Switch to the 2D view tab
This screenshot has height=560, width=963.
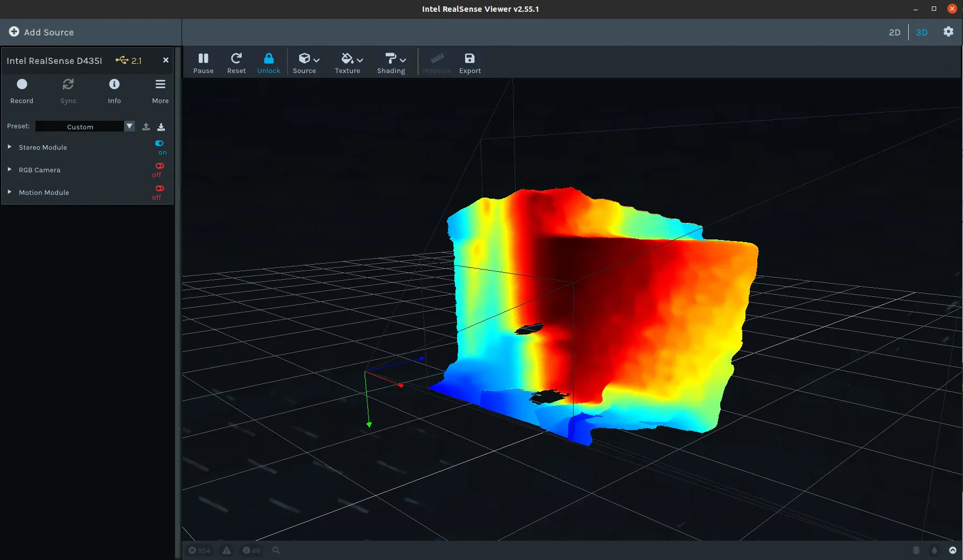[x=894, y=32]
